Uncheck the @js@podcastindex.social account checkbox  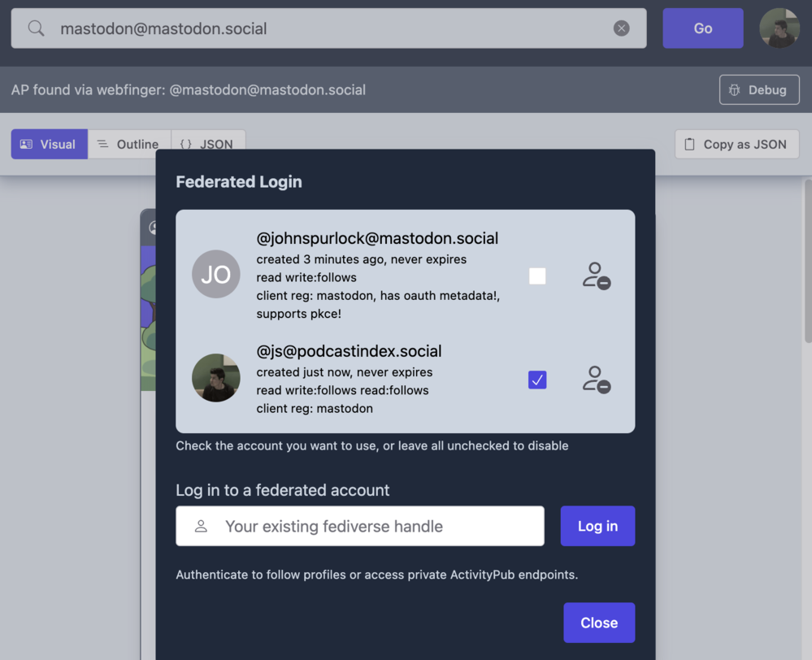[x=537, y=380]
